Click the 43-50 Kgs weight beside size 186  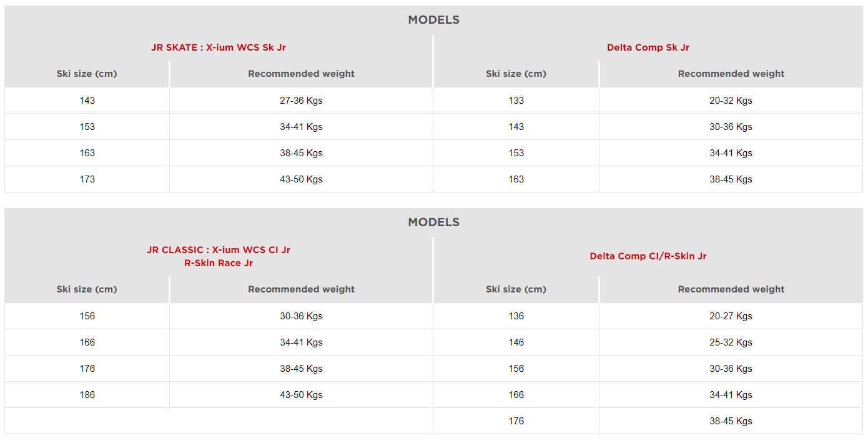click(x=301, y=395)
